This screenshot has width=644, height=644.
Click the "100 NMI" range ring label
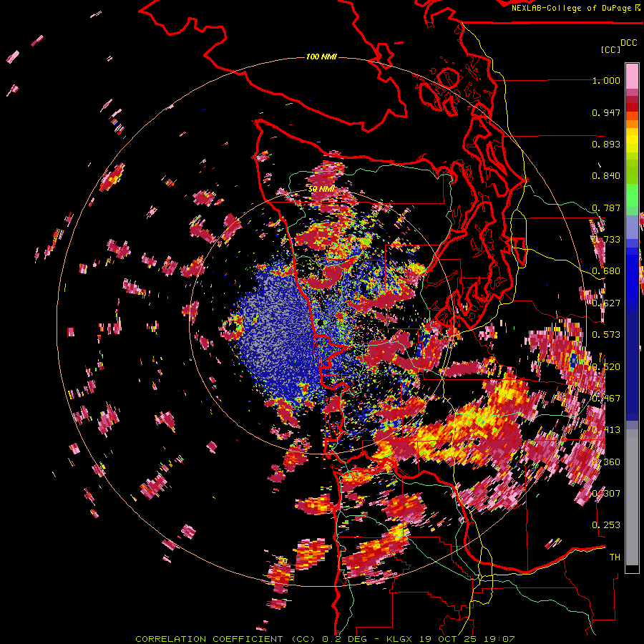click(x=321, y=57)
